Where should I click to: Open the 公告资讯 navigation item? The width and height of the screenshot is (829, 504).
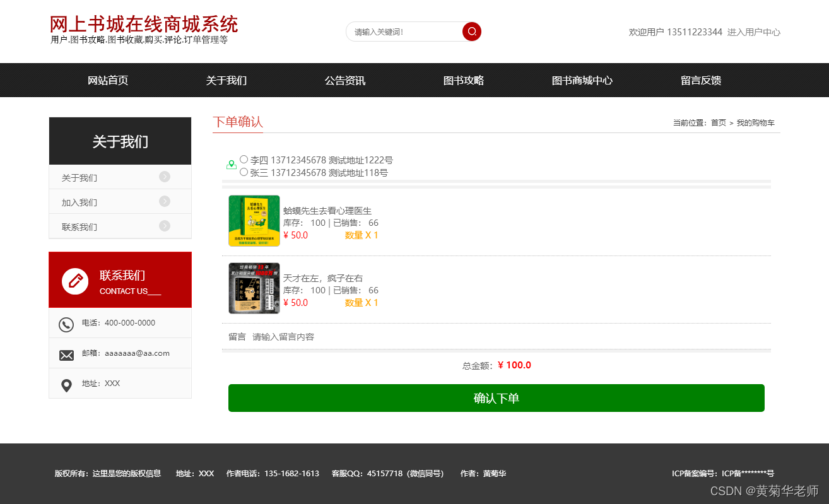click(x=344, y=80)
